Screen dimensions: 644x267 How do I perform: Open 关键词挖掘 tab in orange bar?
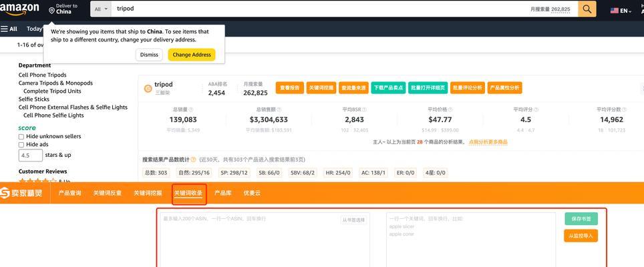pyautogui.click(x=148, y=193)
